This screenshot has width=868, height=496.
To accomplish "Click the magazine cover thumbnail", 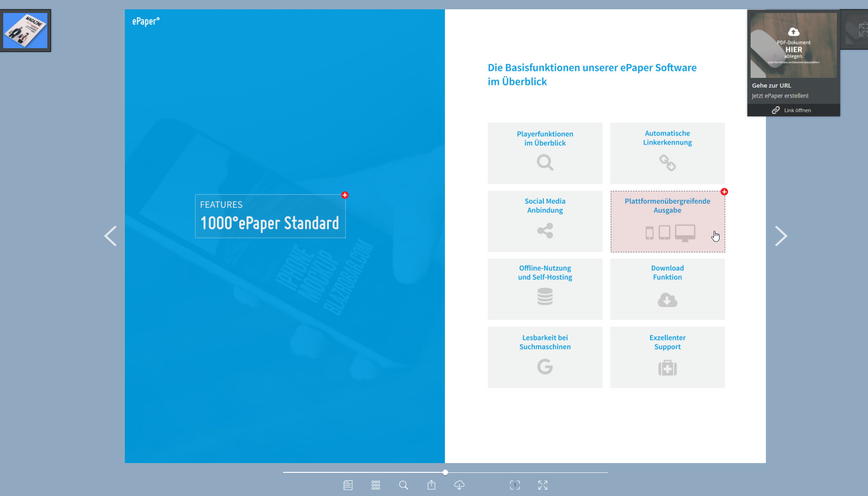I will coord(26,31).
